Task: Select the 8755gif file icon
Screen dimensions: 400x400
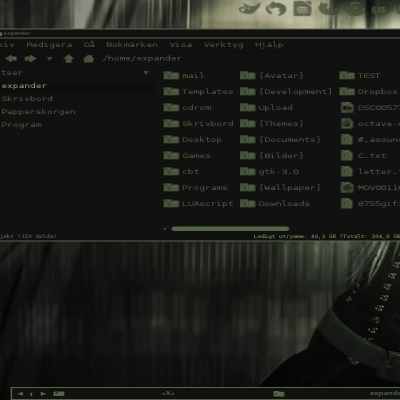Action: click(347, 204)
